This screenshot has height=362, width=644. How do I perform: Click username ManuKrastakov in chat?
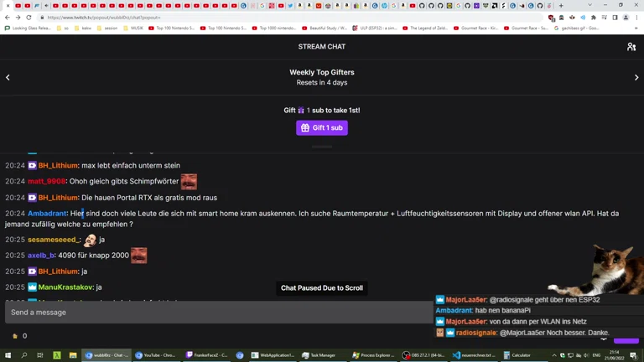pos(65,287)
